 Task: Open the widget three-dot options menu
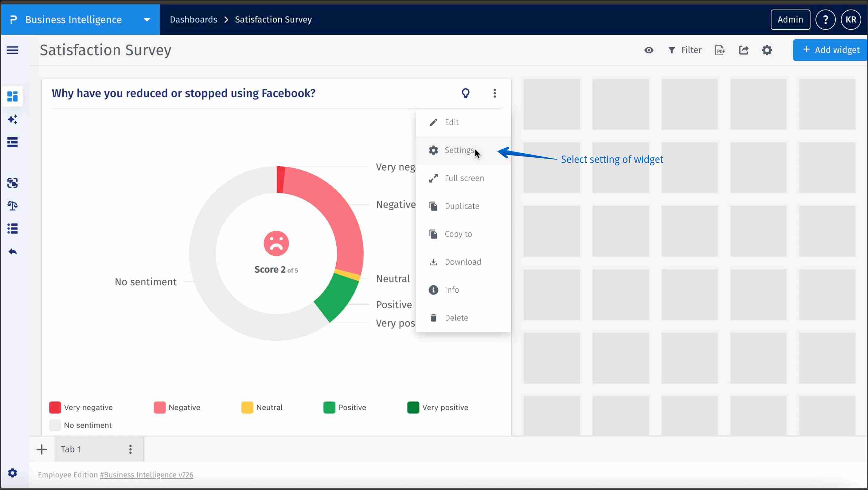494,93
